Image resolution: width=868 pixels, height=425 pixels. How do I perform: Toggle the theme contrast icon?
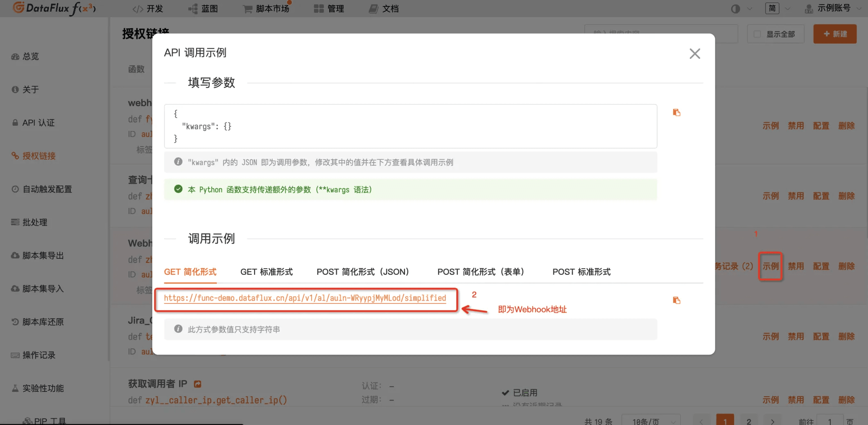pos(735,9)
